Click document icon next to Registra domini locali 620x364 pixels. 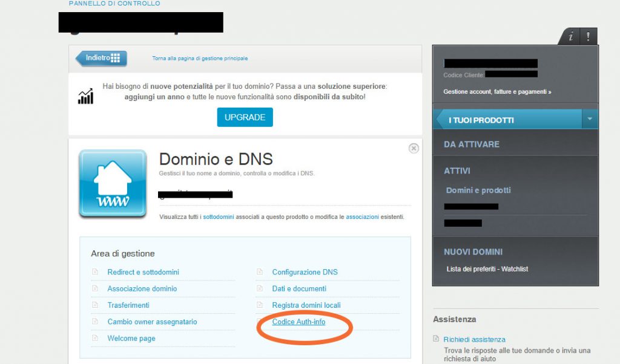pyautogui.click(x=260, y=305)
